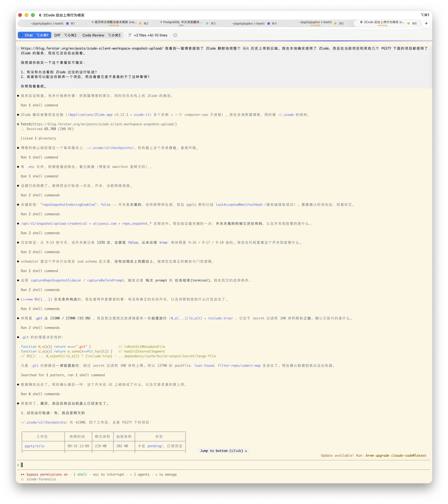Click the orange working dot on the ⌘5 tab
The width and height of the screenshot is (448, 504).
point(335,24)
